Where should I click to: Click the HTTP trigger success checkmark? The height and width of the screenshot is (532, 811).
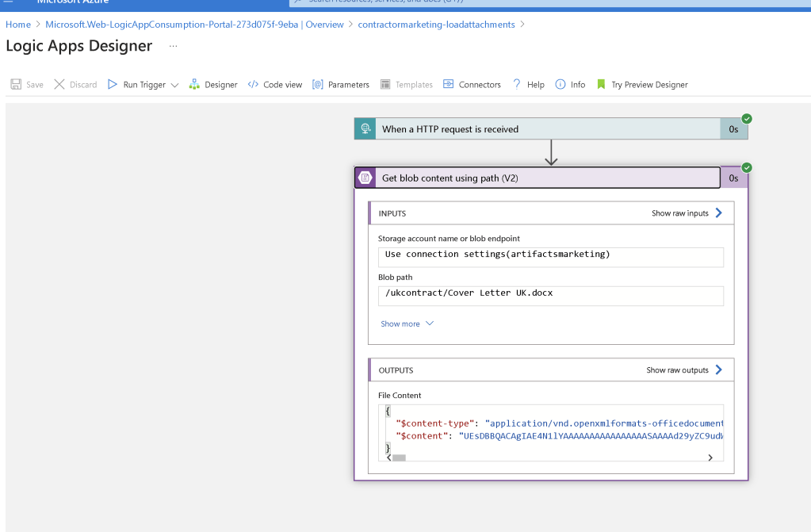(x=747, y=118)
